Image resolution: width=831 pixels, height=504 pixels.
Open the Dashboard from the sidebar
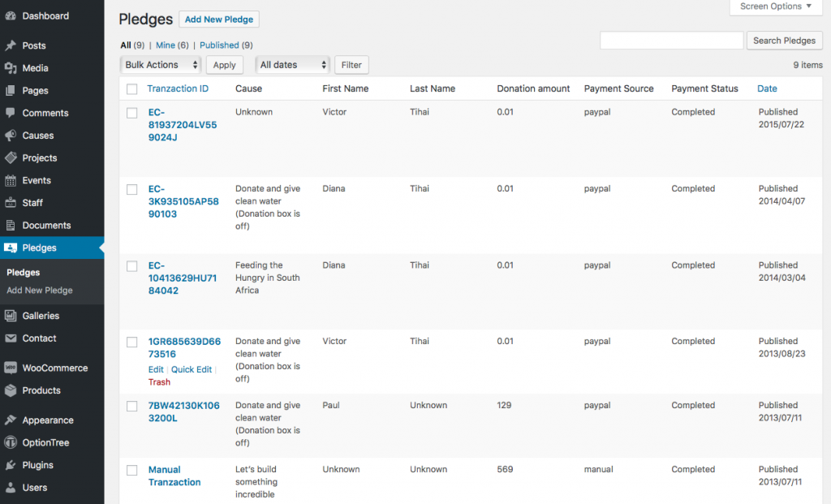pos(11,15)
